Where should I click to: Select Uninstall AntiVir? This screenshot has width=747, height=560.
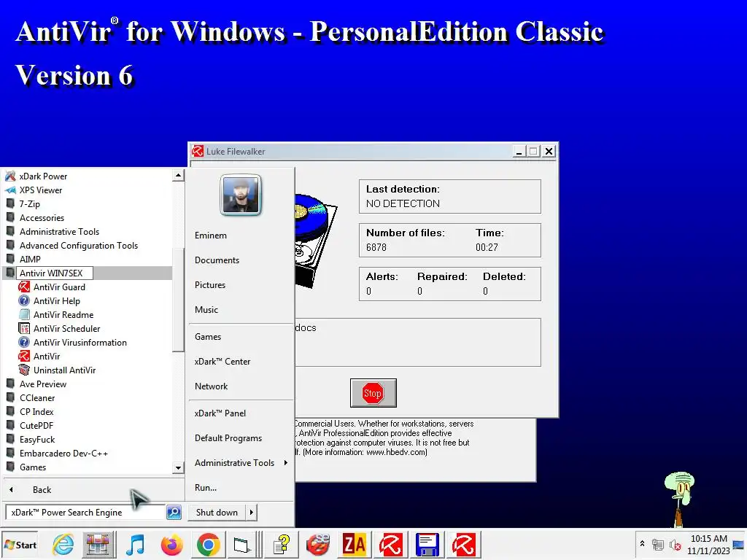coord(64,370)
